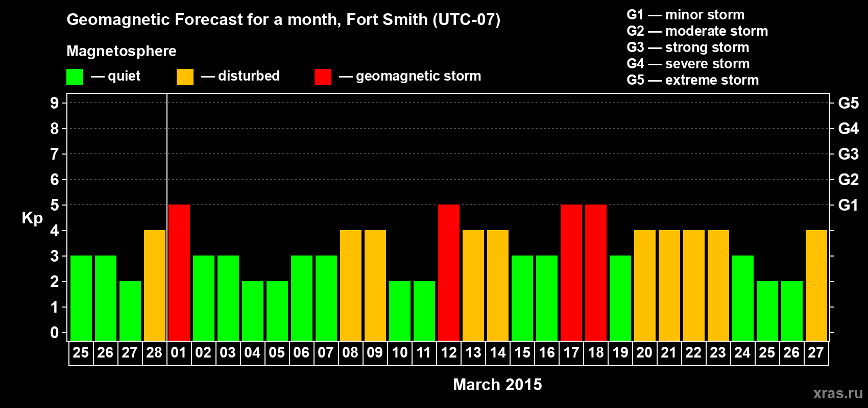The image size is (868, 408).
Task: Click the orange bar for March 22
Action: [x=694, y=285]
